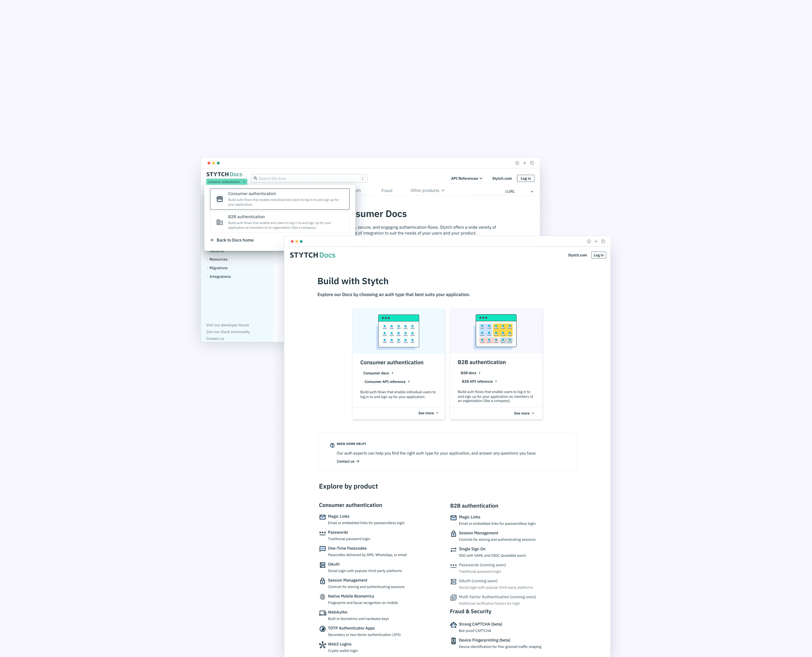This screenshot has height=657, width=812.
Task: Choose Consumer authentication option in dropdown menu
Action: pyautogui.click(x=280, y=199)
